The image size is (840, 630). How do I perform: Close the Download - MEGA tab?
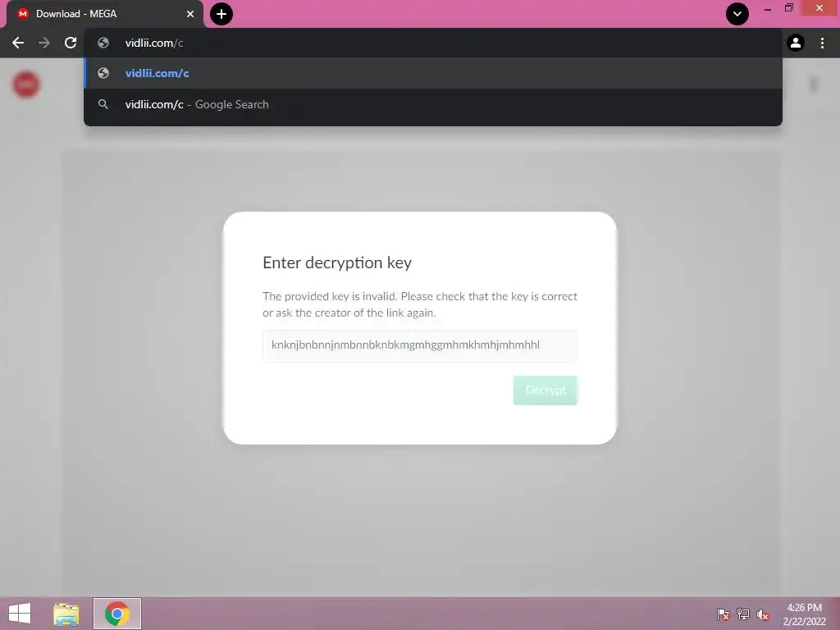[x=190, y=14]
